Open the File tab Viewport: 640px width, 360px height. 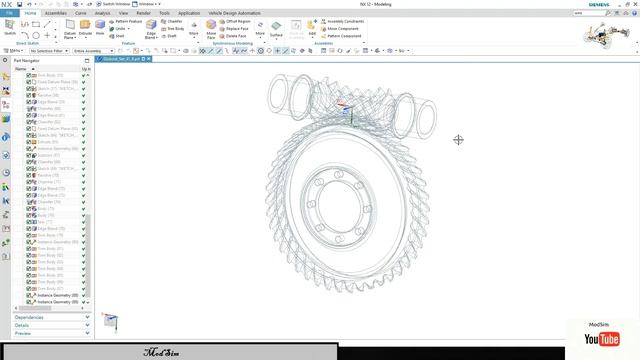(x=9, y=13)
